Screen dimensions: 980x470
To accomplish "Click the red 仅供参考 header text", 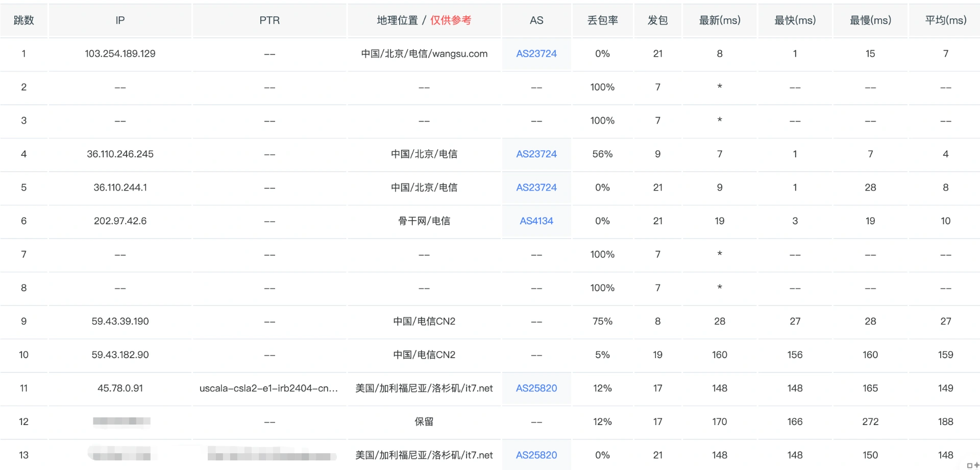I will point(450,20).
